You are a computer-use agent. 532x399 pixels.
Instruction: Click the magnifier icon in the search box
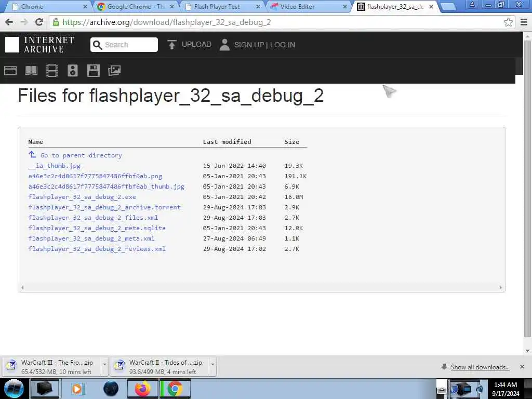point(97,45)
